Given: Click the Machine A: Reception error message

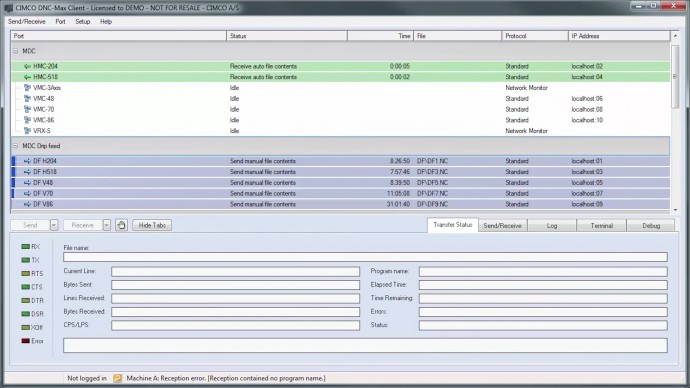Looking at the screenshot, I should [226, 378].
